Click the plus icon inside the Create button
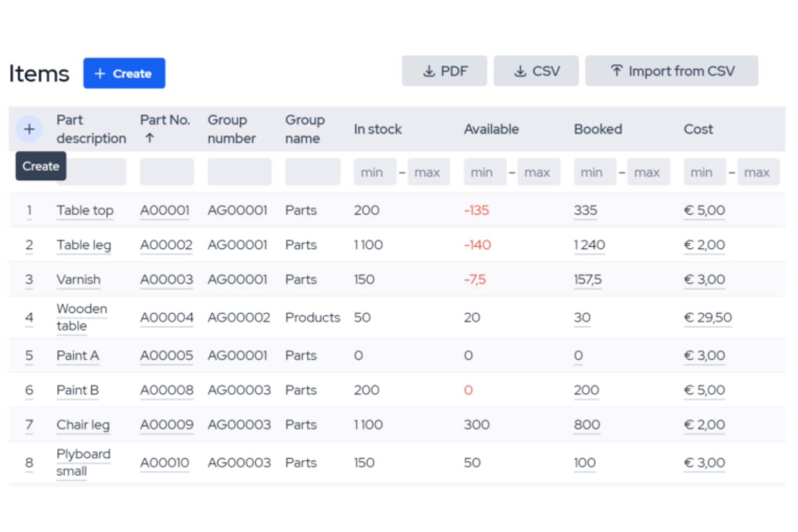The image size is (798, 532). pyautogui.click(x=99, y=73)
